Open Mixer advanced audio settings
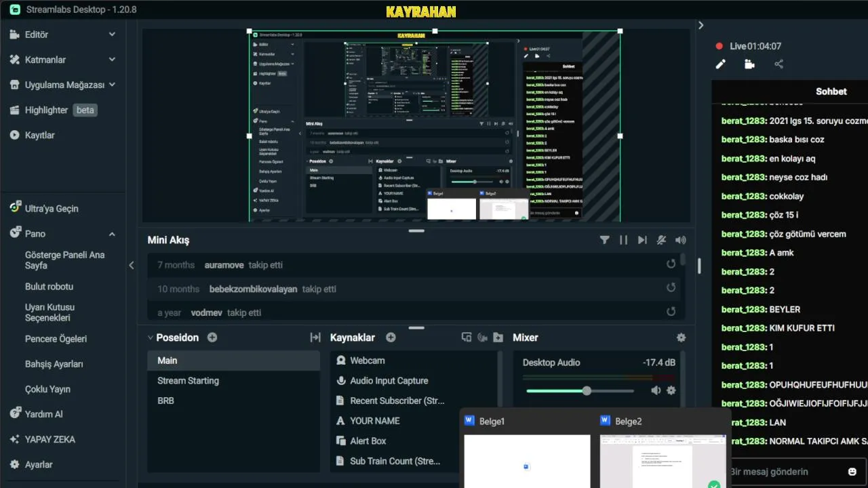Viewport: 868px width, 488px height. pyautogui.click(x=681, y=338)
